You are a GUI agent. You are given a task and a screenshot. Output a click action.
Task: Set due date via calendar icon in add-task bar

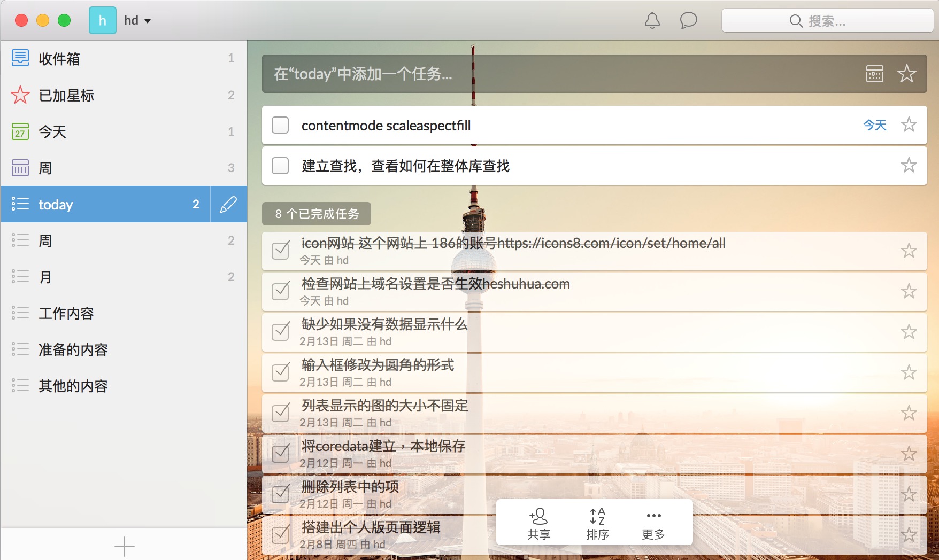tap(875, 74)
